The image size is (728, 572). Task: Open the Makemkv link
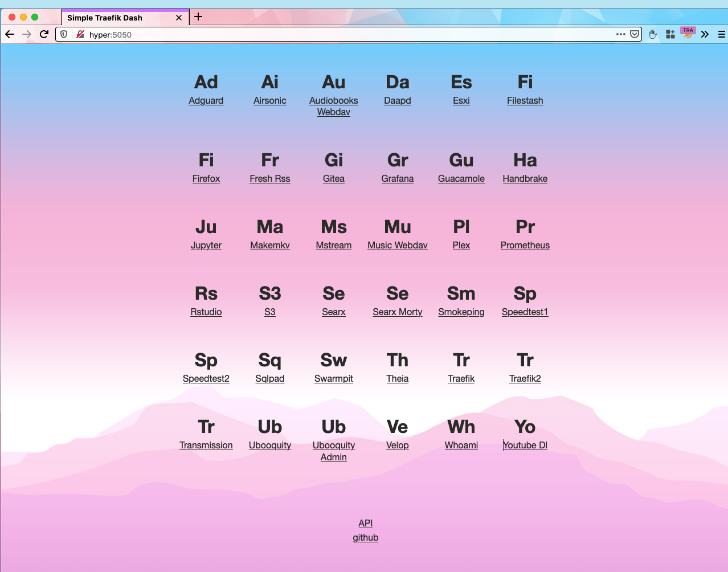coord(270,245)
